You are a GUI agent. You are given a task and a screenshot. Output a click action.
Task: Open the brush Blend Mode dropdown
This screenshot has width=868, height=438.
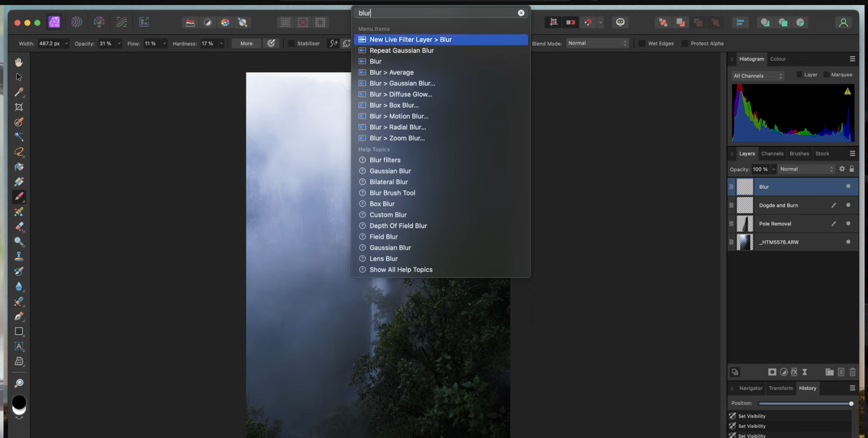pyautogui.click(x=597, y=43)
